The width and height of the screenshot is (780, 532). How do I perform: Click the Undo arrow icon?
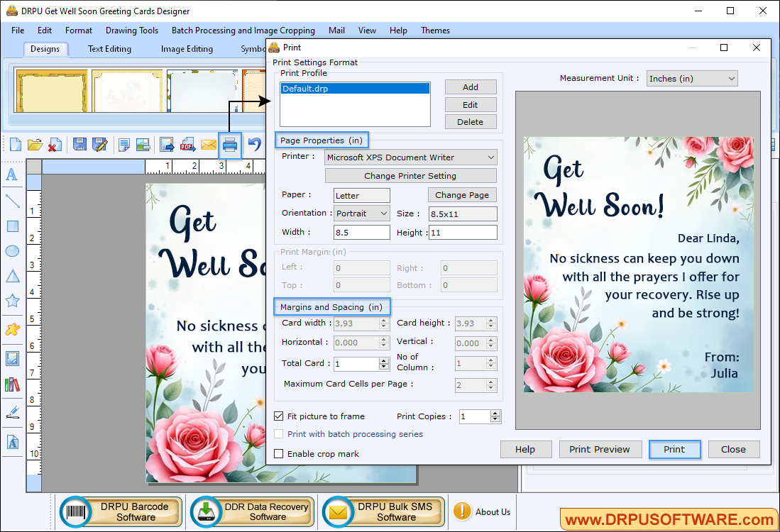click(253, 145)
